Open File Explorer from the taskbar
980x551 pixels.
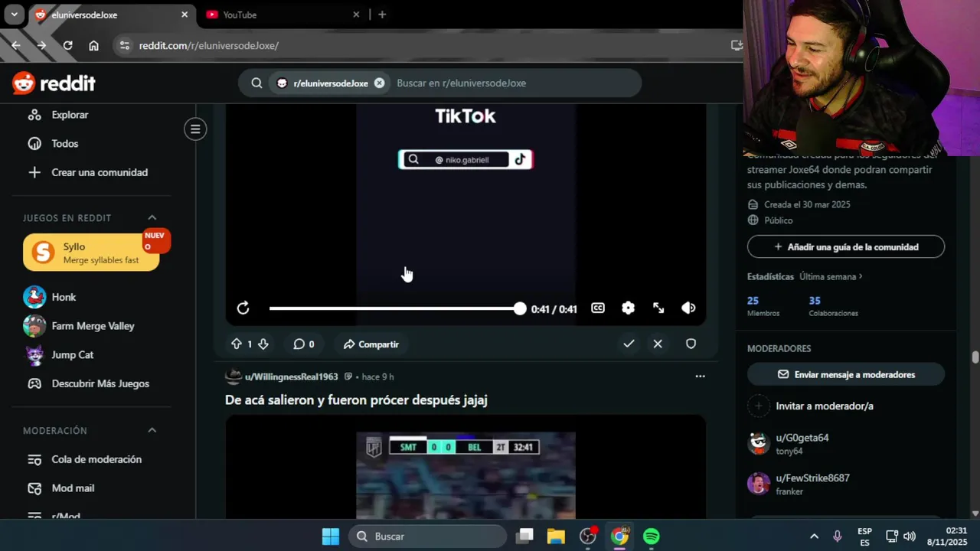coord(556,536)
